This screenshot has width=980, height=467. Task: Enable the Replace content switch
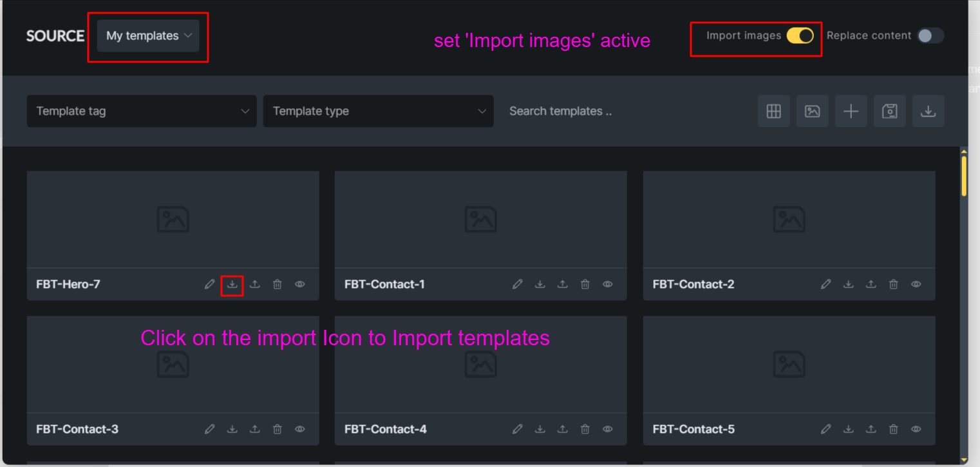click(x=930, y=36)
